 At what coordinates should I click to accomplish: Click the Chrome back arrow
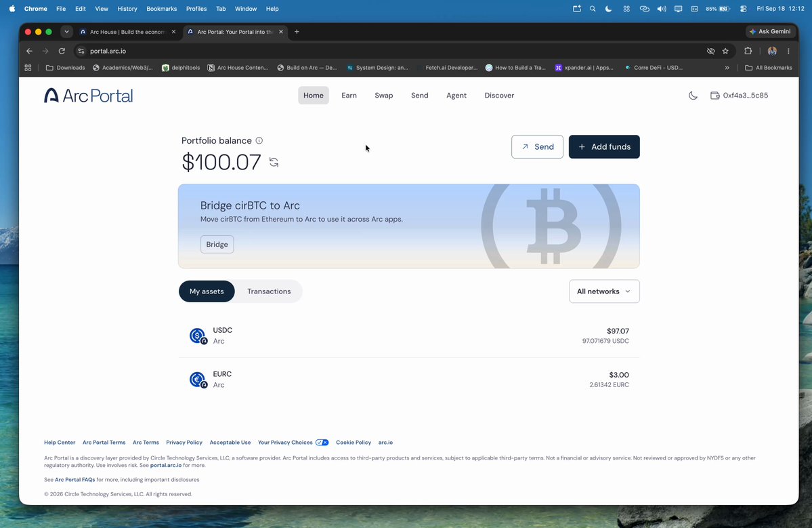(30, 51)
